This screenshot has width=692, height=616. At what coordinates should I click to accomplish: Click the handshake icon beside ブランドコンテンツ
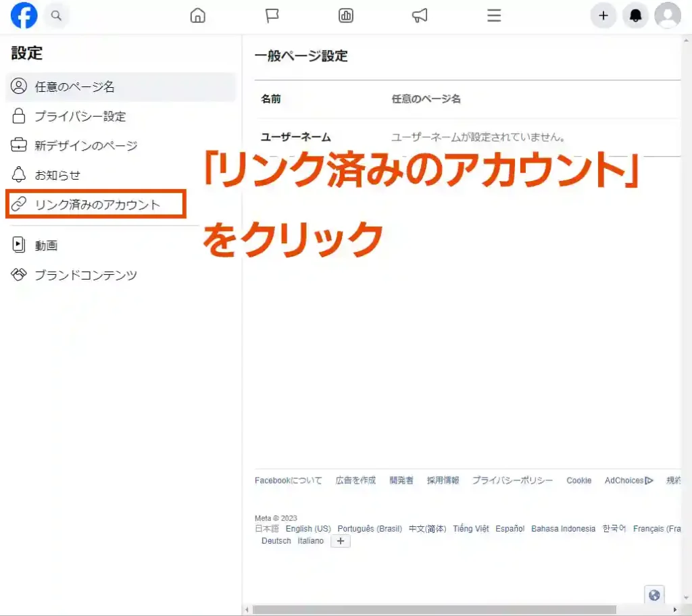pyautogui.click(x=18, y=274)
